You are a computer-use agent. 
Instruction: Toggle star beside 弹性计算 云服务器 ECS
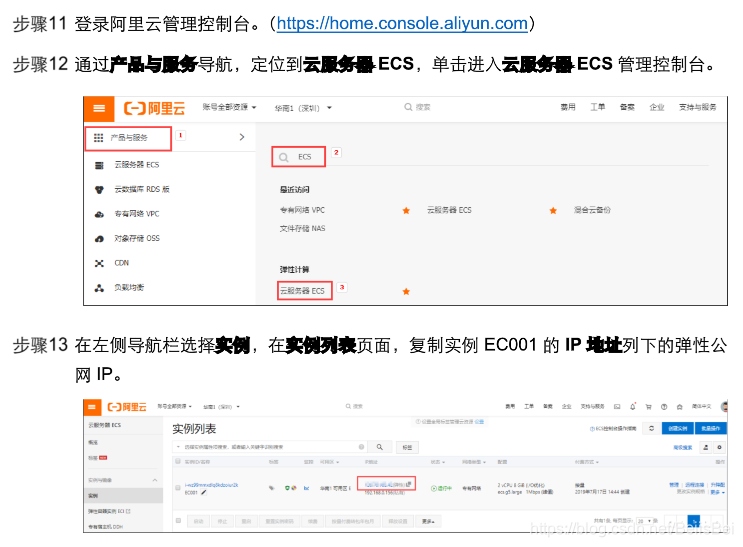click(x=406, y=292)
